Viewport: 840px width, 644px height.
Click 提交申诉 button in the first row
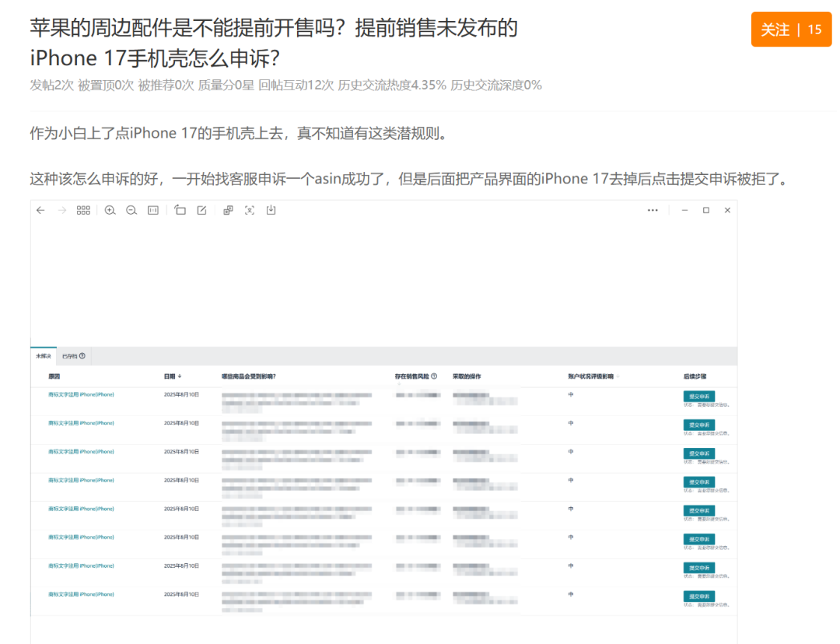point(699,396)
